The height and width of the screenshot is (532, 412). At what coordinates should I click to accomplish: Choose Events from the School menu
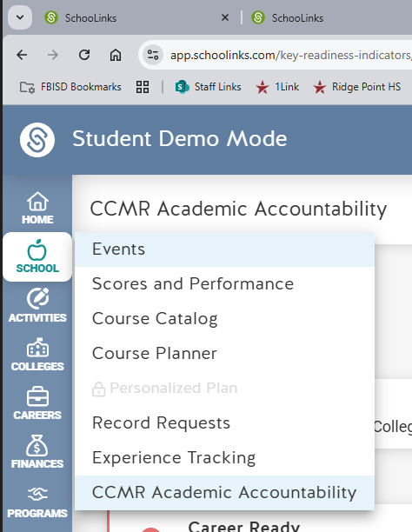tap(224, 249)
